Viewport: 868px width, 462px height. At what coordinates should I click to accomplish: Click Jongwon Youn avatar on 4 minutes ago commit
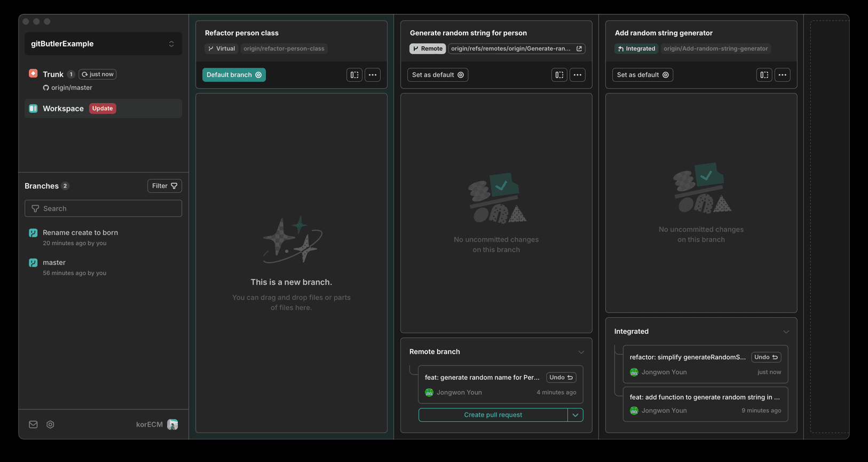coord(429,393)
